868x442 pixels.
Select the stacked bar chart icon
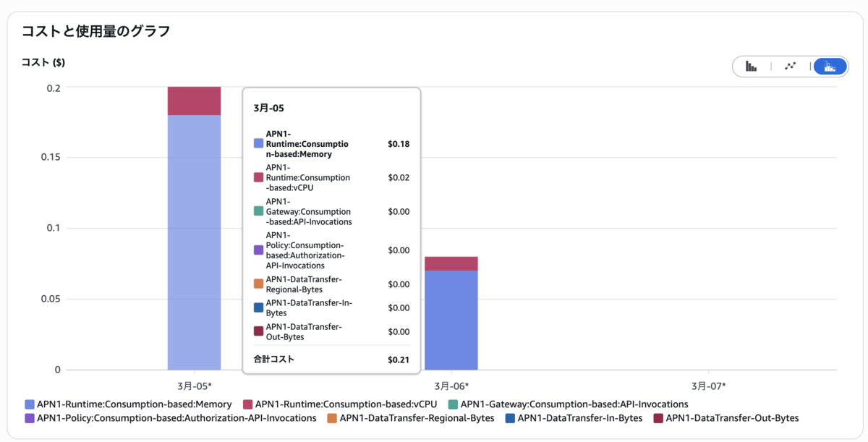830,67
